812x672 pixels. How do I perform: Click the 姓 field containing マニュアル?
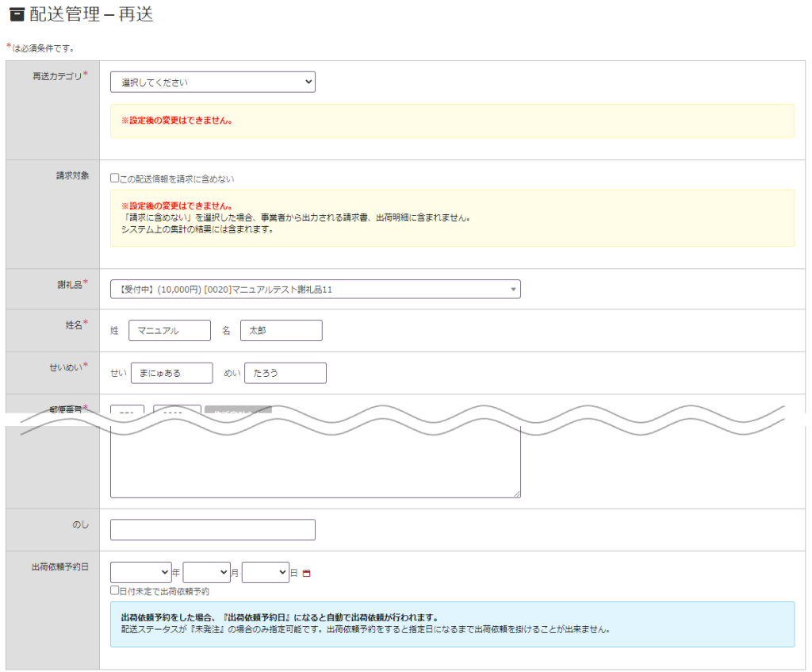[x=170, y=331]
